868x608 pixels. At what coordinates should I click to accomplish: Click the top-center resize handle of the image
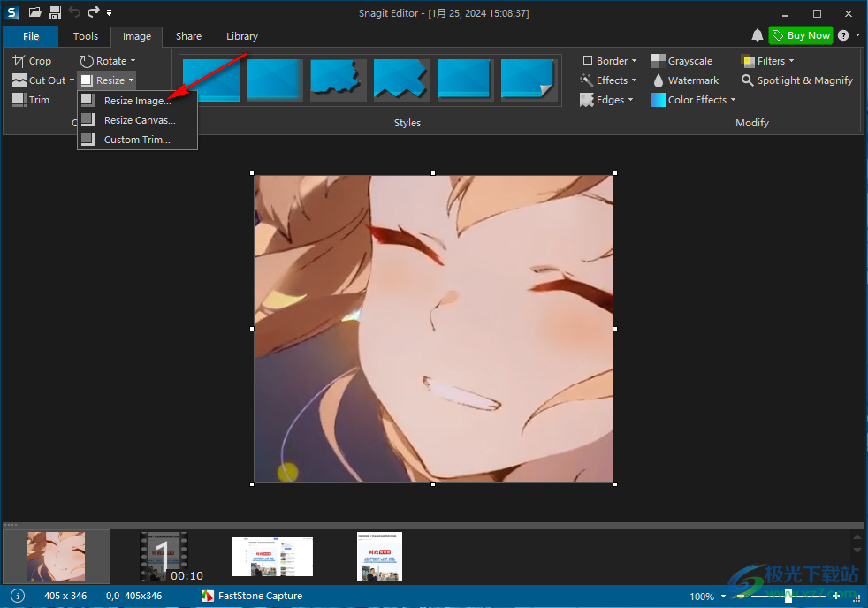tap(433, 173)
